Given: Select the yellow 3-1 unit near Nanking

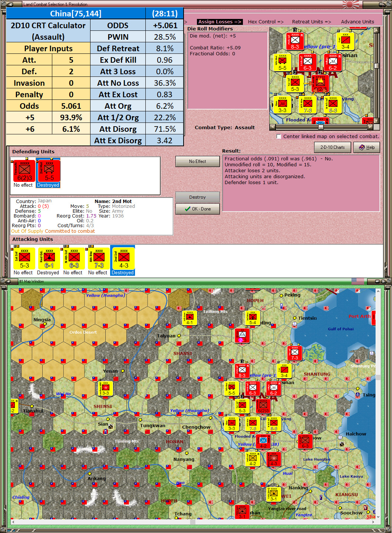Looking at the screenshot, I should pyautogui.click(x=274, y=494).
